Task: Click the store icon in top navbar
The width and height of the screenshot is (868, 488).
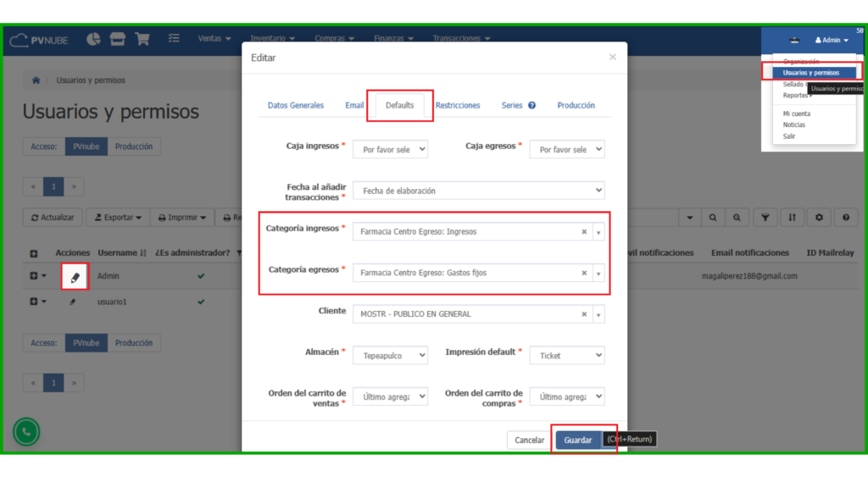Action: pos(118,39)
